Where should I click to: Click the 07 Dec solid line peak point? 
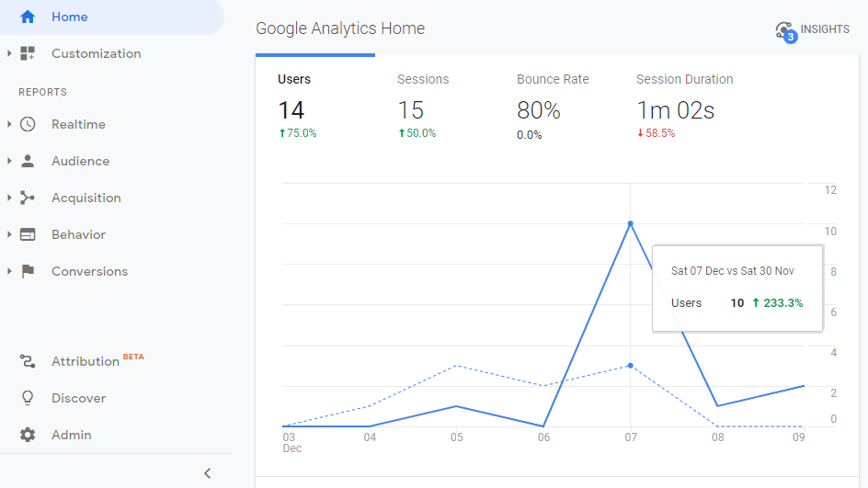[x=630, y=223]
